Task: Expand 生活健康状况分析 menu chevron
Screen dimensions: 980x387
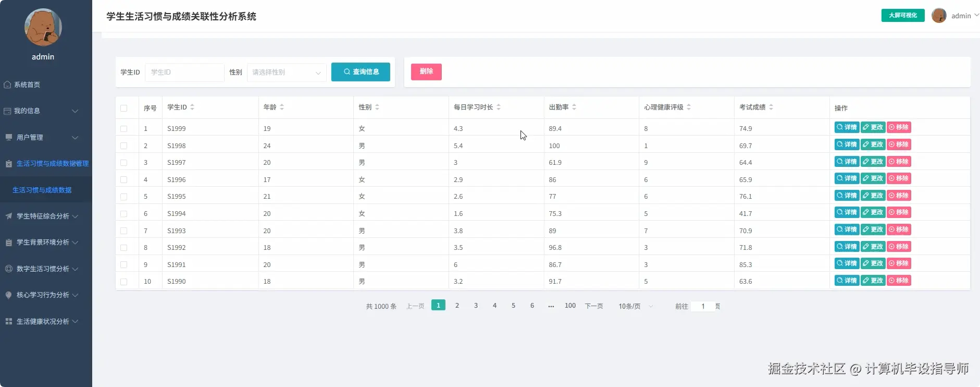Action: click(75, 321)
